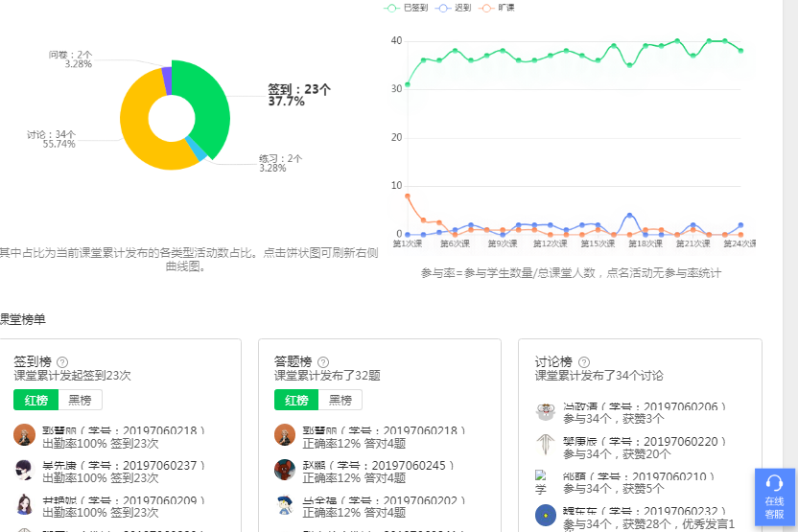Click the 第1次课 green data point on line chart
The image size is (798, 532).
[408, 84]
